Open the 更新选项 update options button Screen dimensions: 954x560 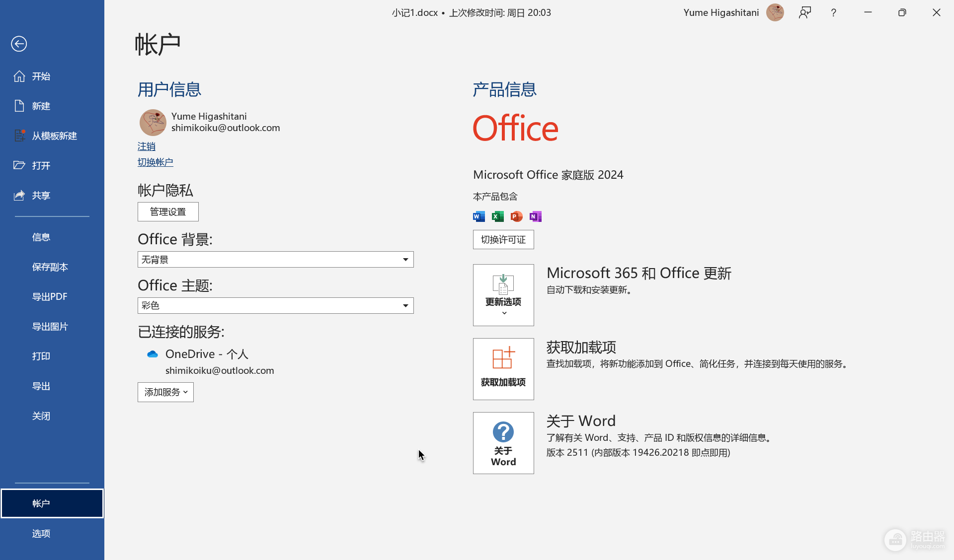click(503, 295)
